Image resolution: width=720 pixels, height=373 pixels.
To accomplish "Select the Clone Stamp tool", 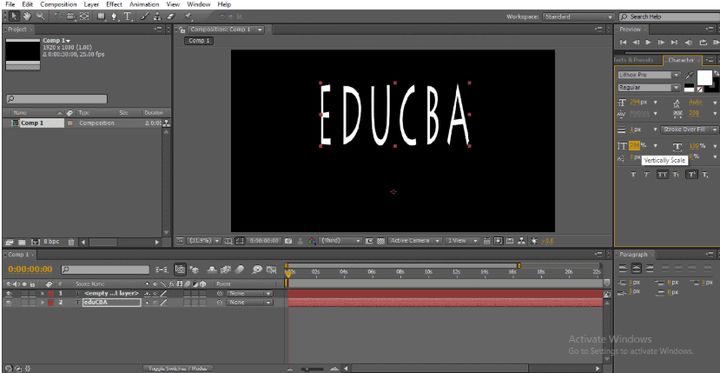I will pos(158,17).
